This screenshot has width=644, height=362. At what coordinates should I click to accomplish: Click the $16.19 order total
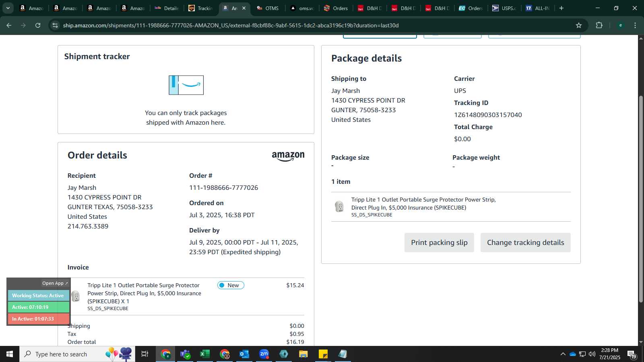pyautogui.click(x=295, y=342)
